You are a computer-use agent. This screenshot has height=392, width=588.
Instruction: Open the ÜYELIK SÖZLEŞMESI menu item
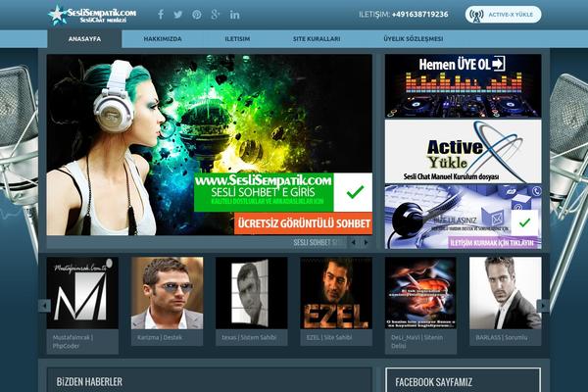(x=414, y=38)
